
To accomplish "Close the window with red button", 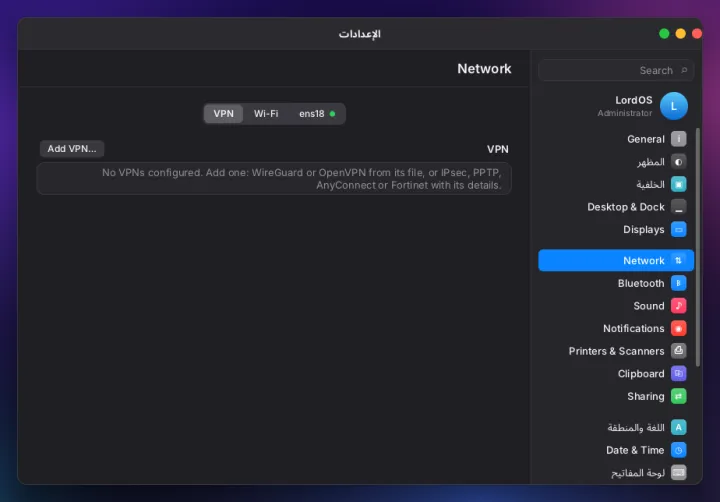I will coord(697,34).
